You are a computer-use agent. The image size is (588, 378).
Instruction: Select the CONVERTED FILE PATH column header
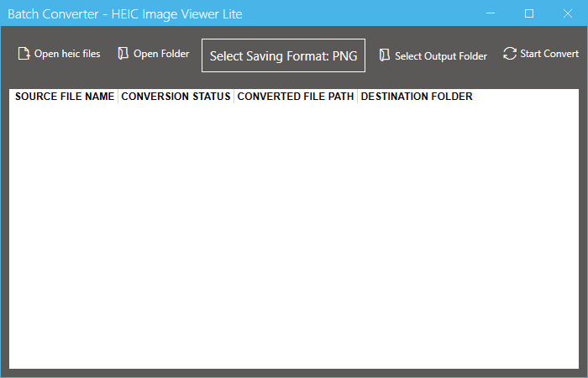coord(296,97)
